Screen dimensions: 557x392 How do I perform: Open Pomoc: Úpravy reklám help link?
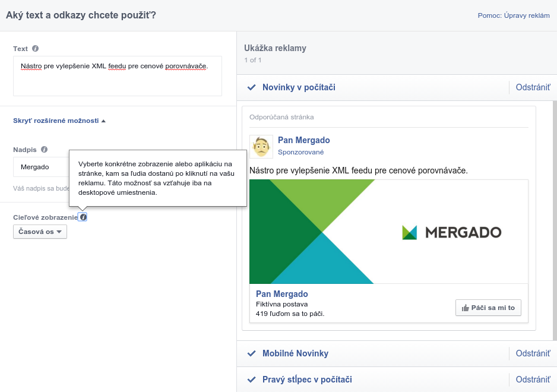click(513, 15)
